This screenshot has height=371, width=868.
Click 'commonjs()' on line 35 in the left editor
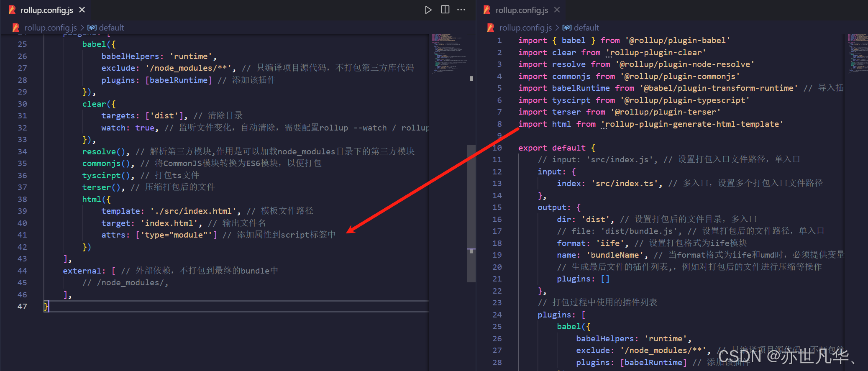pyautogui.click(x=106, y=164)
